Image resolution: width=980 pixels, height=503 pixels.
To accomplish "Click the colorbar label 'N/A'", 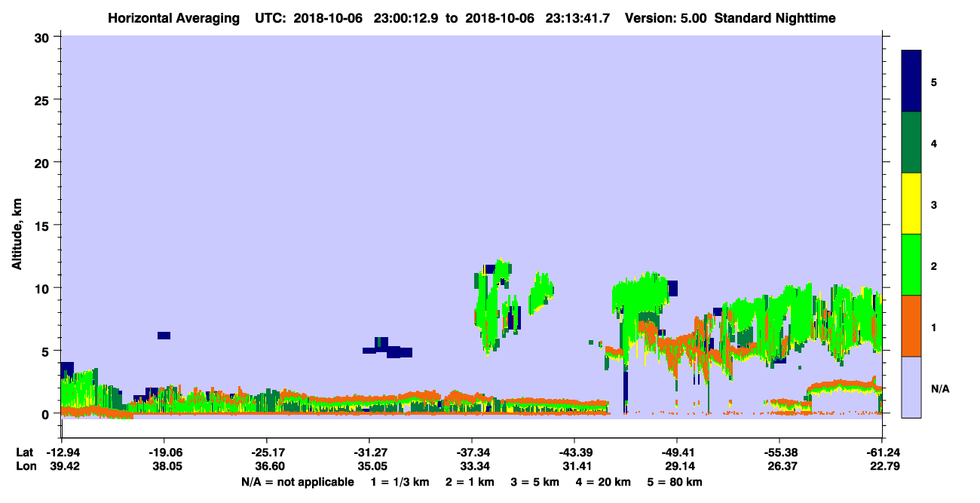I will pos(940,389).
